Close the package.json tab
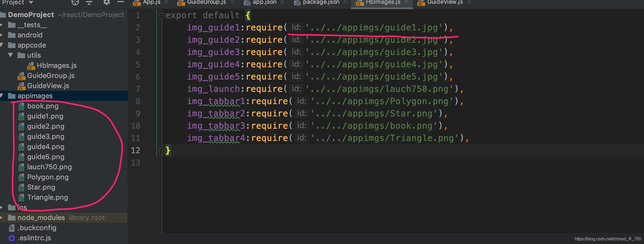 pyautogui.click(x=345, y=2)
